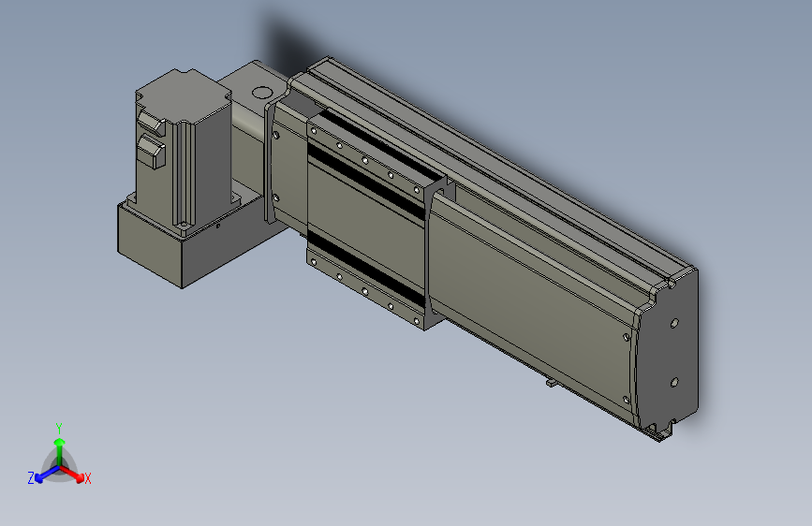The image size is (812, 526).
Task: Select the upper connector on the motor side
Action: [150, 123]
